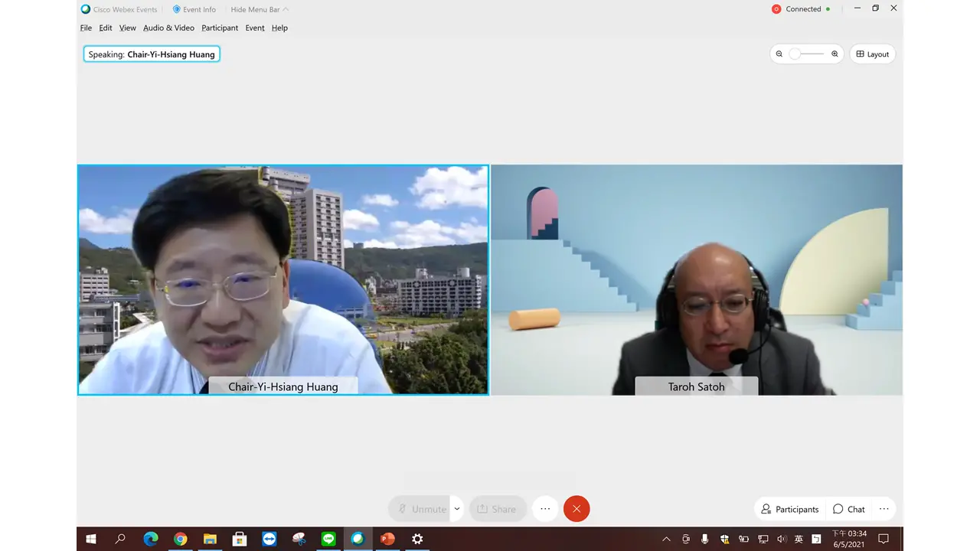Collapse the menu bar with Hide Menu Bar
The height and width of the screenshot is (551, 980).
(x=260, y=9)
